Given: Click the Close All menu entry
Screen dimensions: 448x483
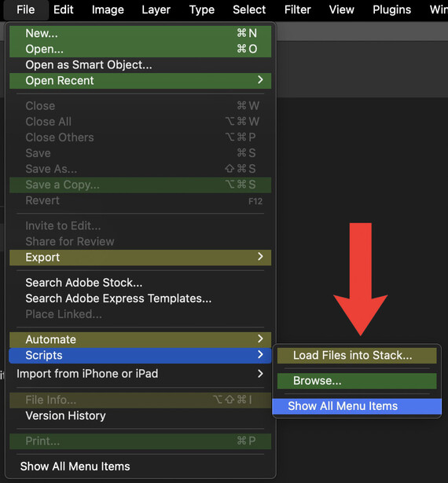Looking at the screenshot, I should pyautogui.click(x=140, y=122).
